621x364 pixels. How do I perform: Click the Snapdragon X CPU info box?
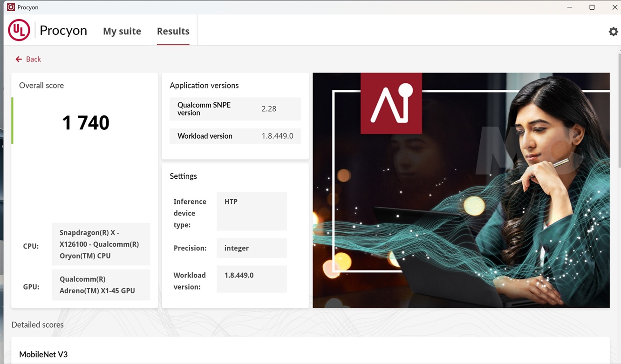[101, 244]
